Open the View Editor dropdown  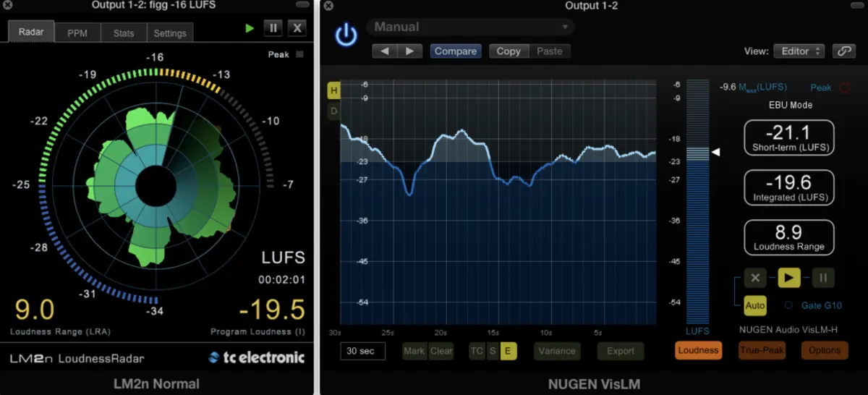[x=799, y=51]
